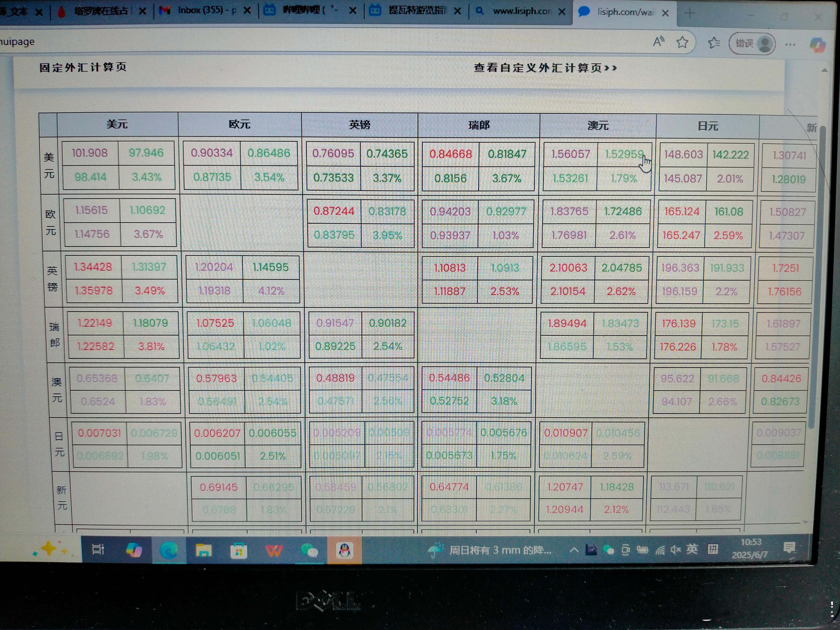The image size is (840, 630).
Task: Open QQ penguin app in taskbar
Action: tap(344, 550)
